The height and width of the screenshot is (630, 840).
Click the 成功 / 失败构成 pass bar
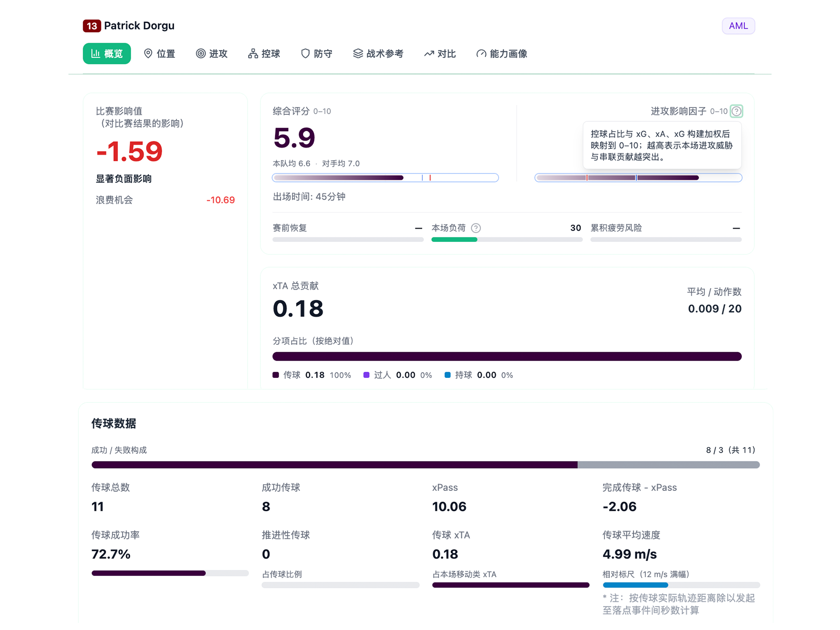pos(426,465)
